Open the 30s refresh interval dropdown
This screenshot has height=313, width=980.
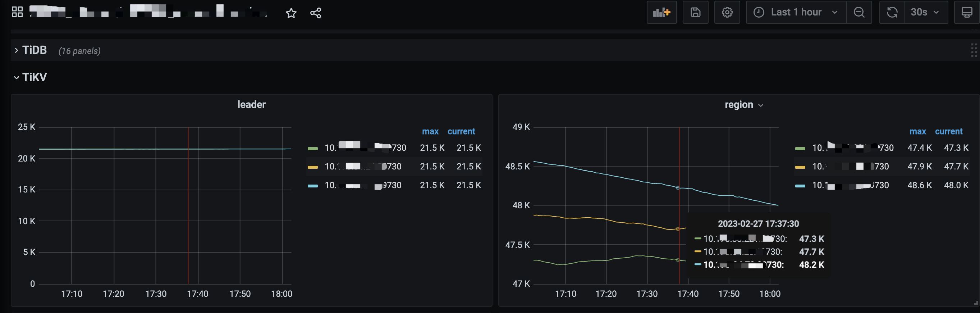click(x=926, y=12)
